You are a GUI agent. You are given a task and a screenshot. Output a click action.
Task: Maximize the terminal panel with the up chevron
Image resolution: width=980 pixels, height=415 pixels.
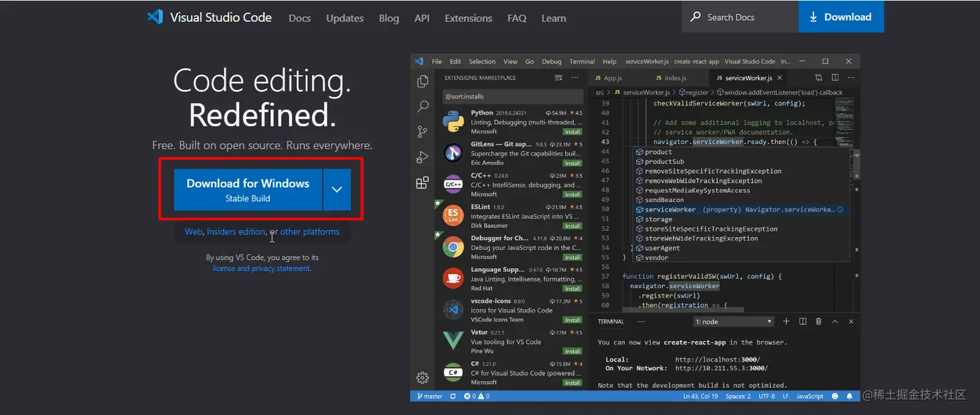(835, 321)
